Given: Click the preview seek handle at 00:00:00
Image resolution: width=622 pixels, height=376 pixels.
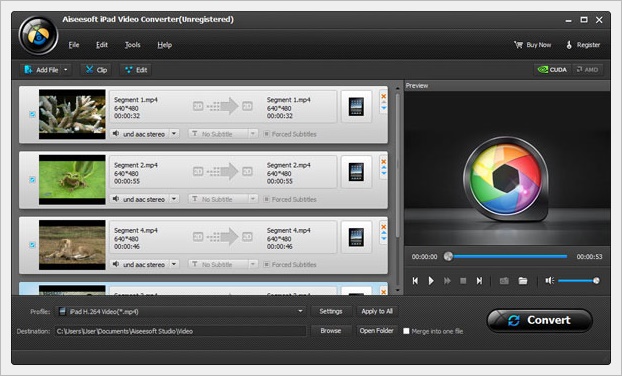Looking at the screenshot, I should click(448, 256).
